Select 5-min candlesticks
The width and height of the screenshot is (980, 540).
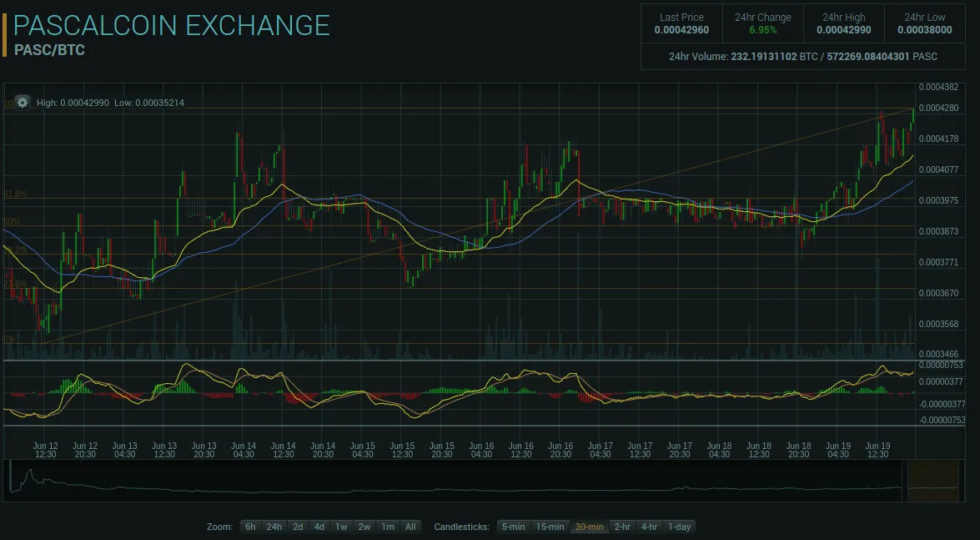(513, 527)
